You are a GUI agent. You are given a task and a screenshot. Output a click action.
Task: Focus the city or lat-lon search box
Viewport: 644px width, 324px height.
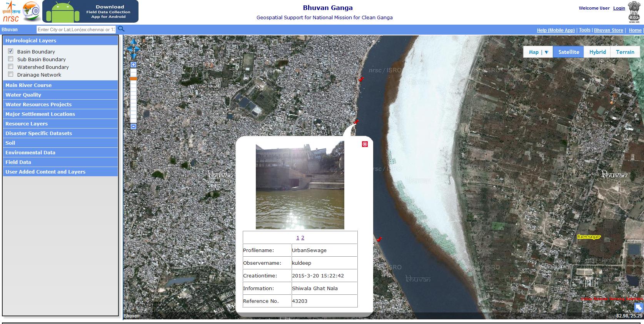pyautogui.click(x=76, y=29)
